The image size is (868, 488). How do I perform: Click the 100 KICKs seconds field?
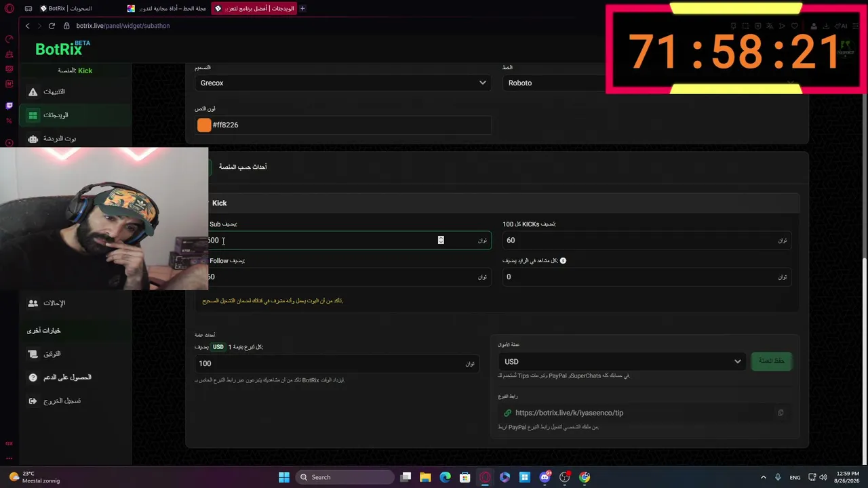646,240
